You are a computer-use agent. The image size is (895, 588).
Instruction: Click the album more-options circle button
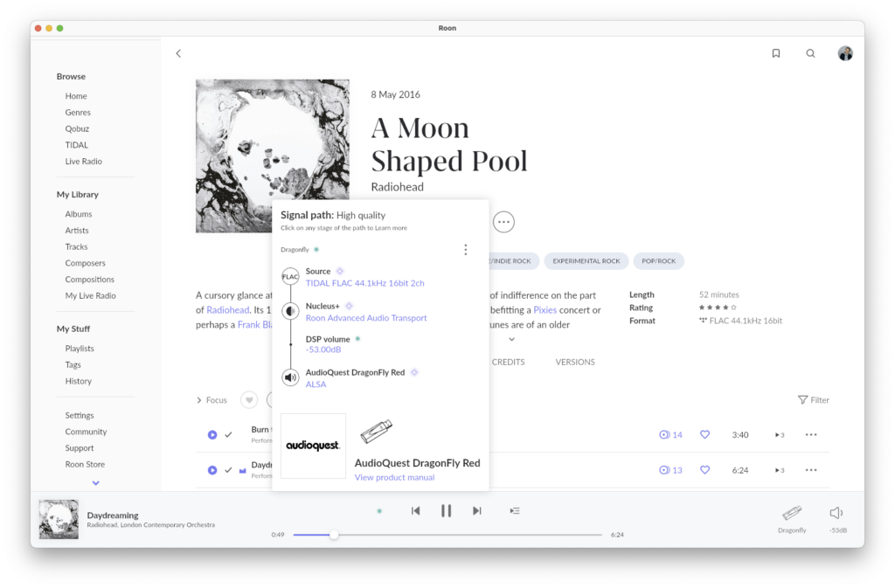pos(503,222)
